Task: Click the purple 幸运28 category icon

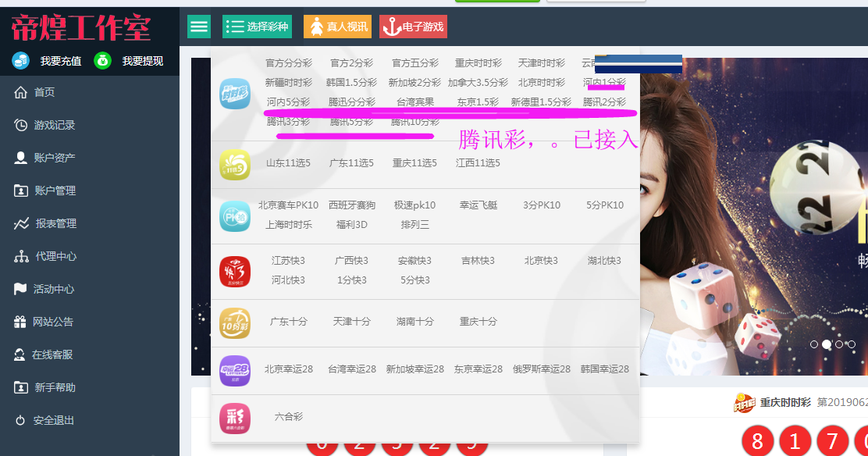Action: (235, 370)
